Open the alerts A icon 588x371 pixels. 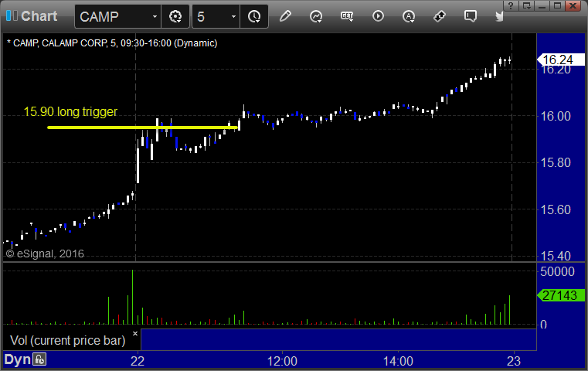pyautogui.click(x=409, y=16)
